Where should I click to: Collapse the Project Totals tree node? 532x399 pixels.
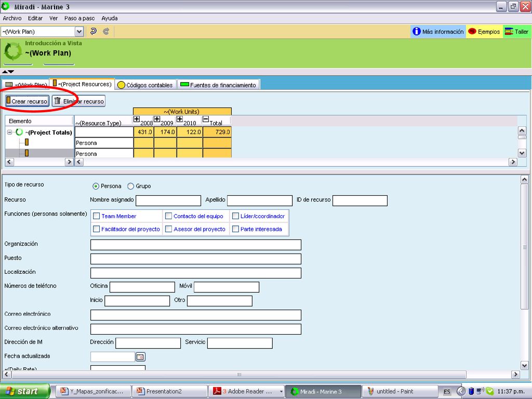(9, 132)
